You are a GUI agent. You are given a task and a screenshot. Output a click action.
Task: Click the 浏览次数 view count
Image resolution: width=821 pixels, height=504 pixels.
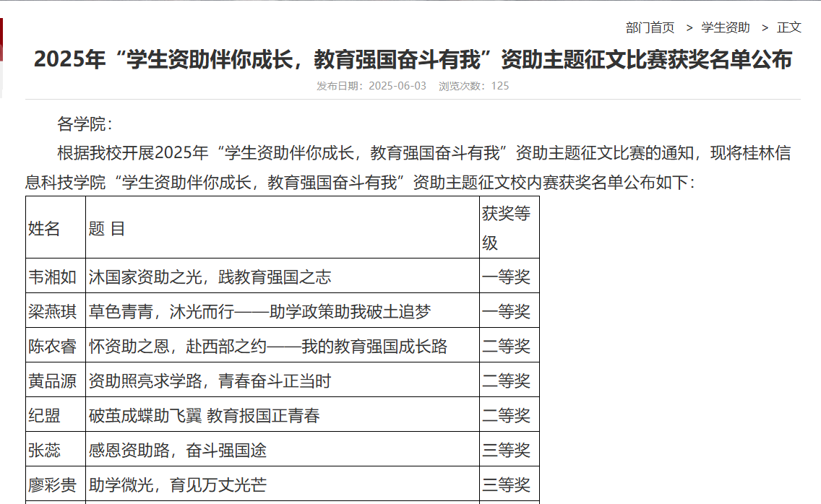pyautogui.click(x=473, y=86)
